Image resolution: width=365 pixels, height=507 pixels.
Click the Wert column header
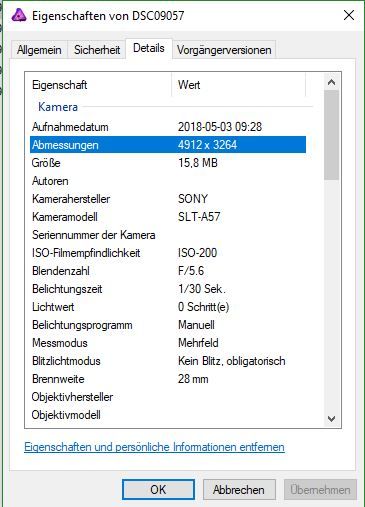pyautogui.click(x=239, y=85)
